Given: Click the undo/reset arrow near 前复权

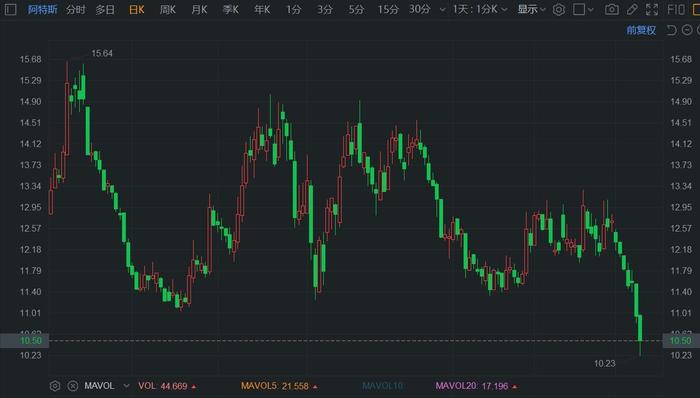Looking at the screenshot, I should point(671,30).
